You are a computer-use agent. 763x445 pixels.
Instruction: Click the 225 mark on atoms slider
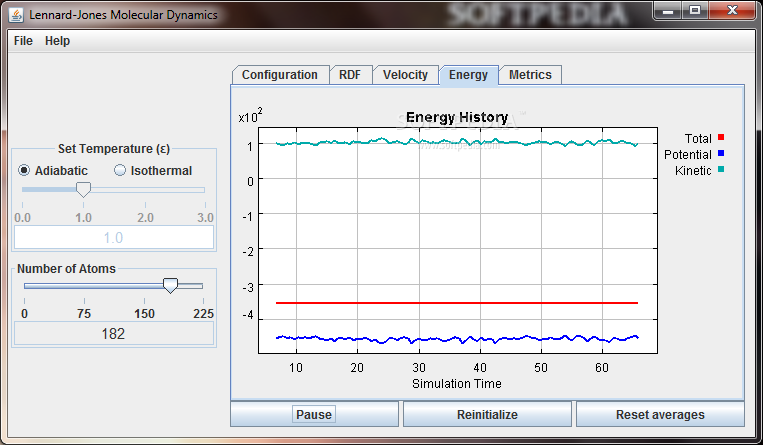coord(203,314)
